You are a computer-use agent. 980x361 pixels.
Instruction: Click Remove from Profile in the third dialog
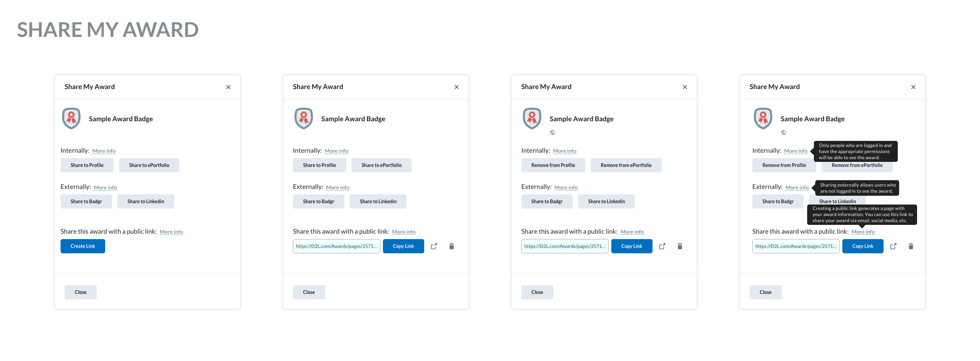coord(553,165)
